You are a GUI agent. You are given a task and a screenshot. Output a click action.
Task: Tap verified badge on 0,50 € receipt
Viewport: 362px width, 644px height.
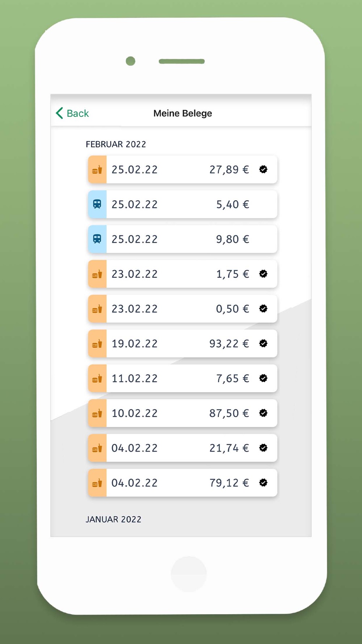263,309
